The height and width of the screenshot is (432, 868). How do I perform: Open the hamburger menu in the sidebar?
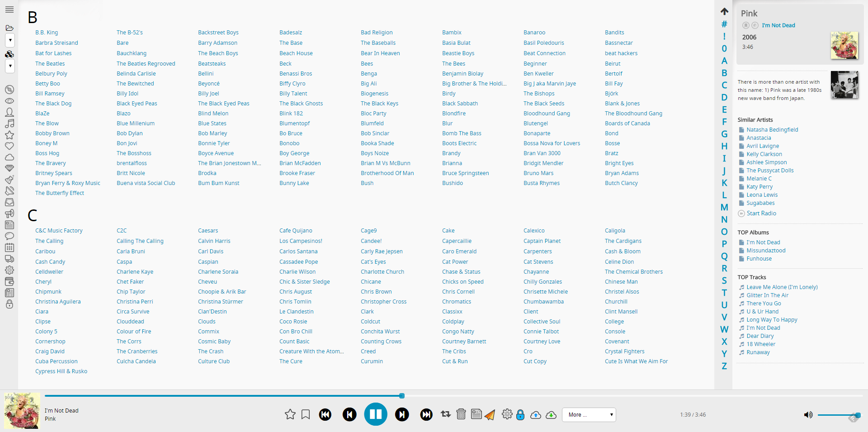(9, 9)
